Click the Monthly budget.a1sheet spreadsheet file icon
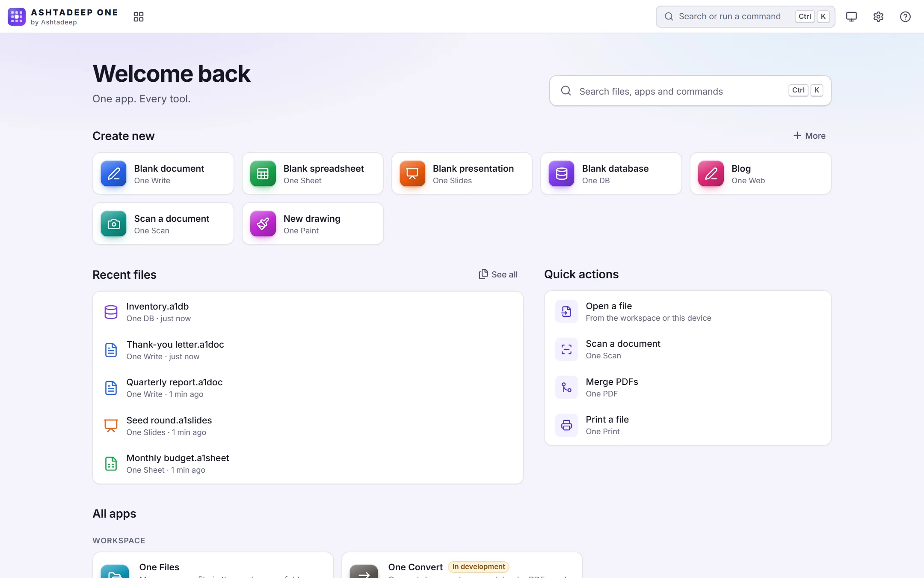 [111, 464]
